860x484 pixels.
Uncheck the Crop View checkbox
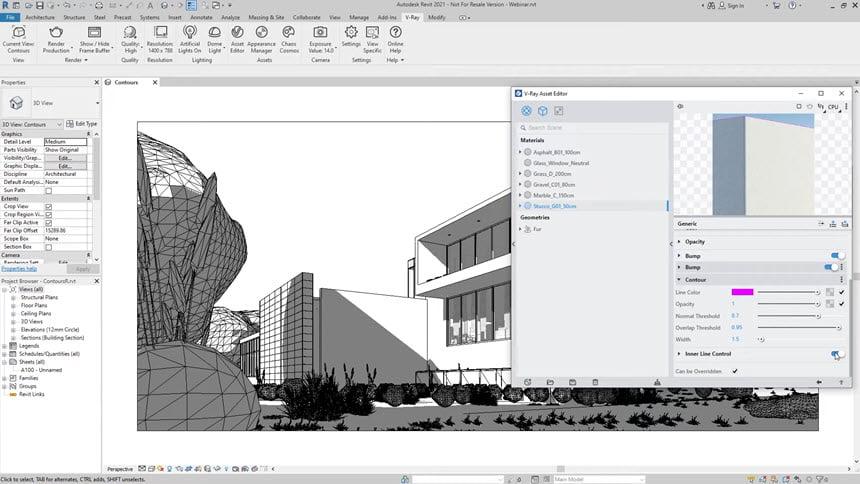click(48, 207)
